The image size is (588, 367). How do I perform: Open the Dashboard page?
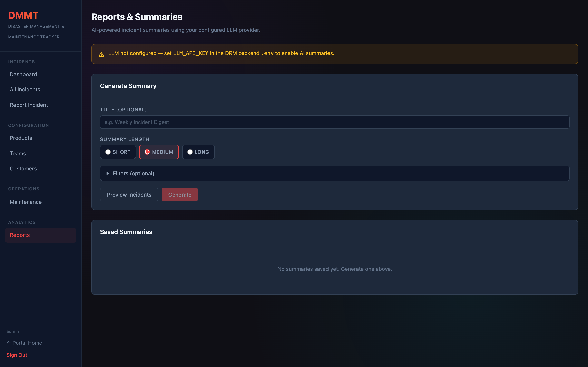click(x=23, y=74)
